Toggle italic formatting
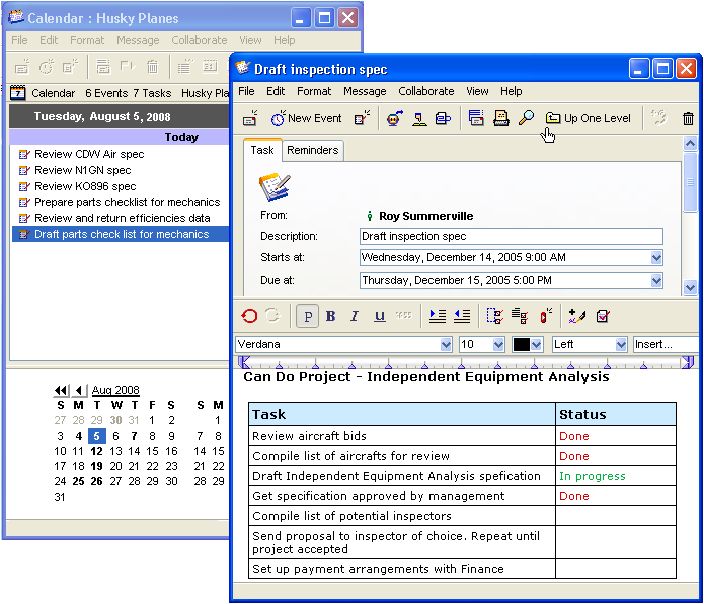 tap(354, 316)
